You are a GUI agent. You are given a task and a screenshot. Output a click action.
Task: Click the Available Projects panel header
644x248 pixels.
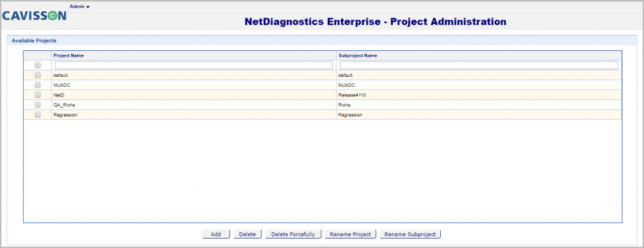pos(322,41)
